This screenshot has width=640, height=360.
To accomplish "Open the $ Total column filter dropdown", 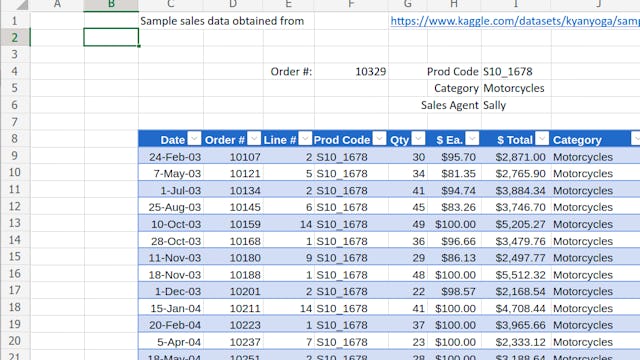I will 542,139.
